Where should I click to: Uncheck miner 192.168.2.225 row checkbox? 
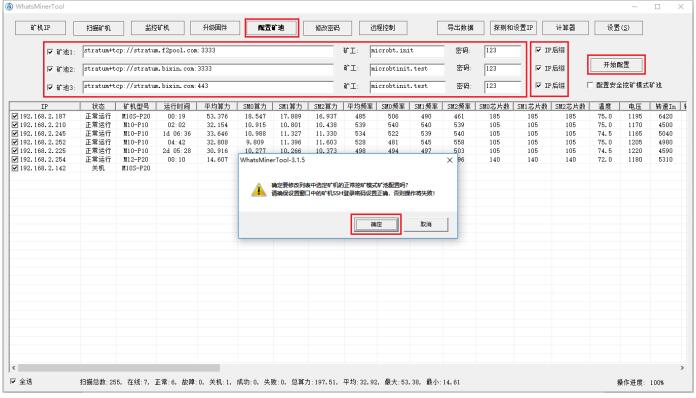point(15,151)
